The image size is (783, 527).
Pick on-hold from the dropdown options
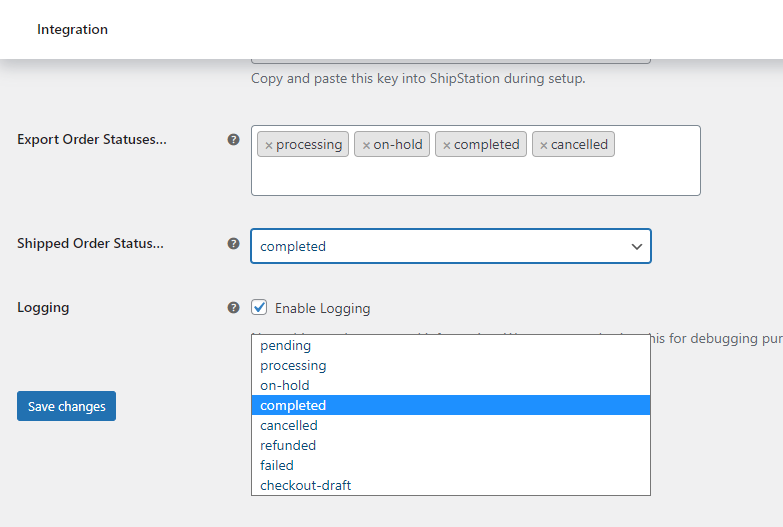tap(285, 386)
